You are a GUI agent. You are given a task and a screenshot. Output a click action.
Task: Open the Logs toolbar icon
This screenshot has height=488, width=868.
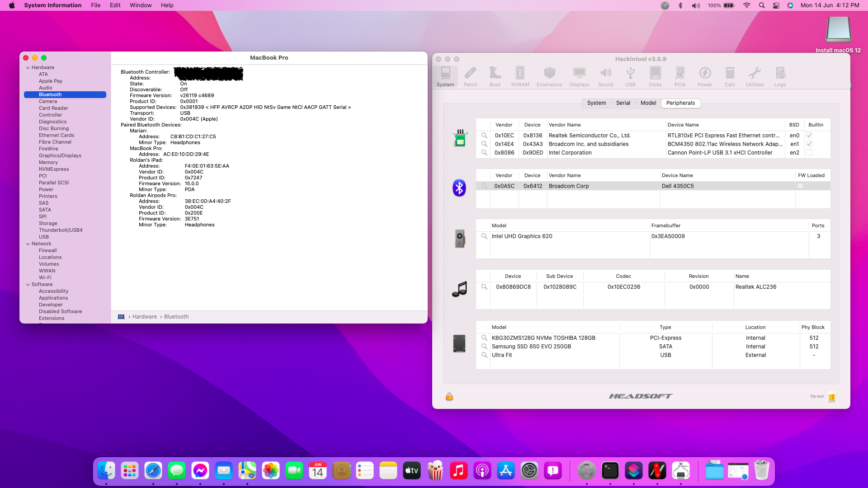[x=780, y=76]
